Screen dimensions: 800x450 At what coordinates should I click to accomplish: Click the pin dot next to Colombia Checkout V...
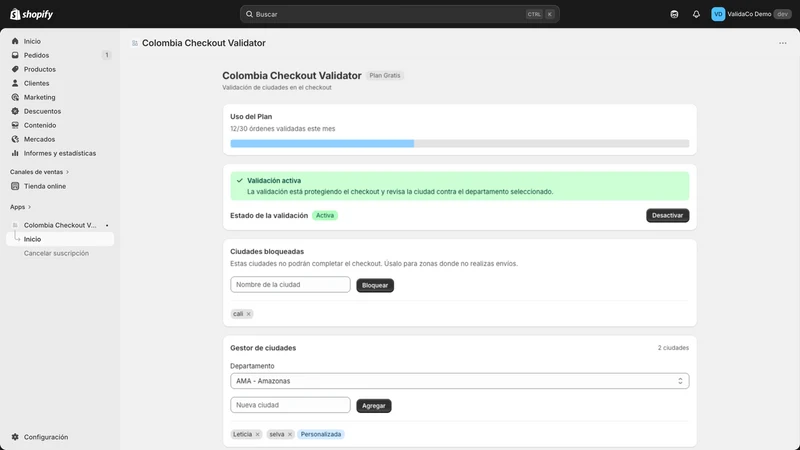tap(107, 226)
